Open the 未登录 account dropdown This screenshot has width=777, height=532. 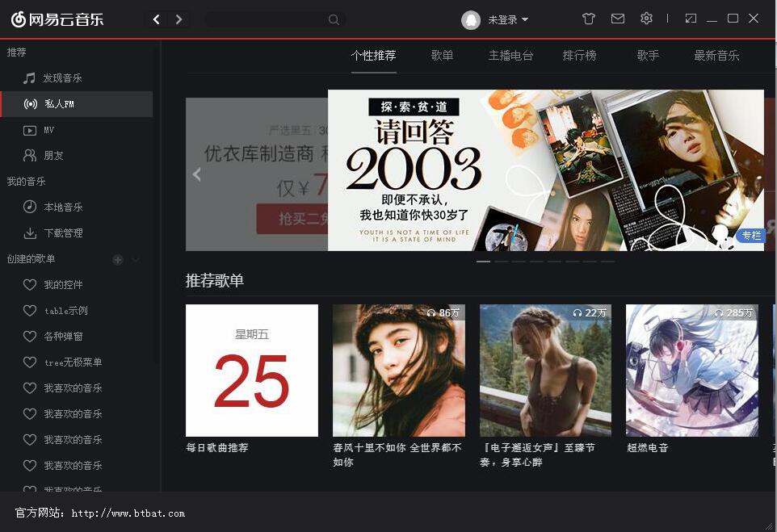[x=508, y=20]
